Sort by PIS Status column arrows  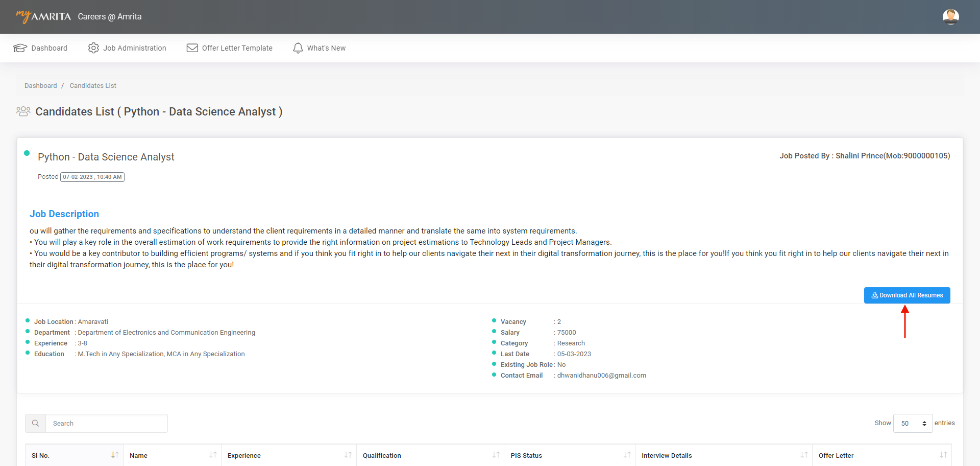click(x=627, y=455)
